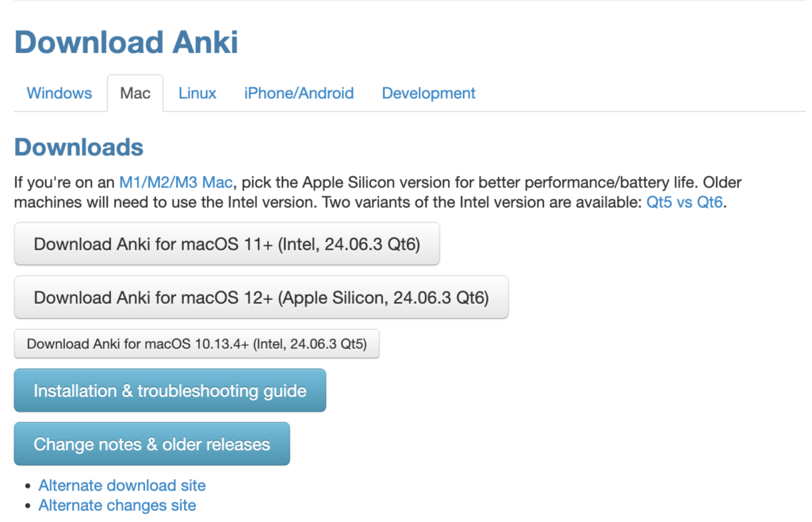The width and height of the screenshot is (812, 522).
Task: Switch to the Windows downloads tab
Action: click(59, 93)
